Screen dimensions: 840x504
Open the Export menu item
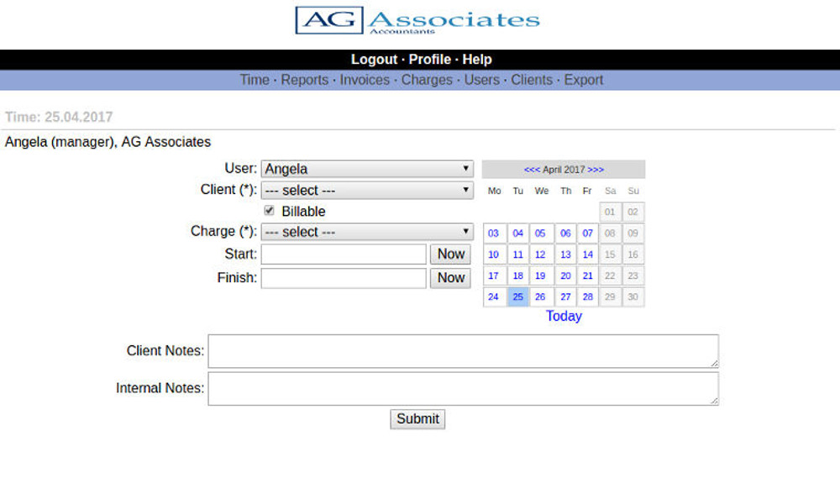coord(584,80)
